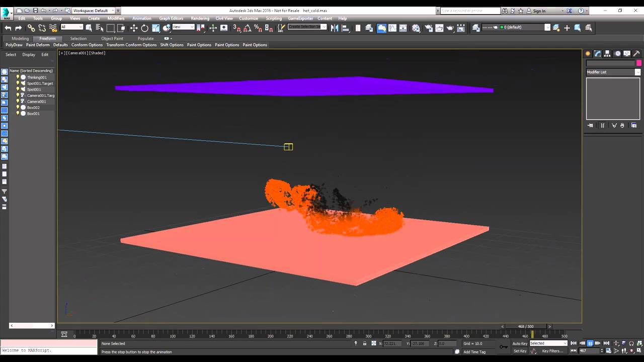This screenshot has width=644, height=362.
Task: Open the Modifiers menu
Action: pyautogui.click(x=116, y=19)
